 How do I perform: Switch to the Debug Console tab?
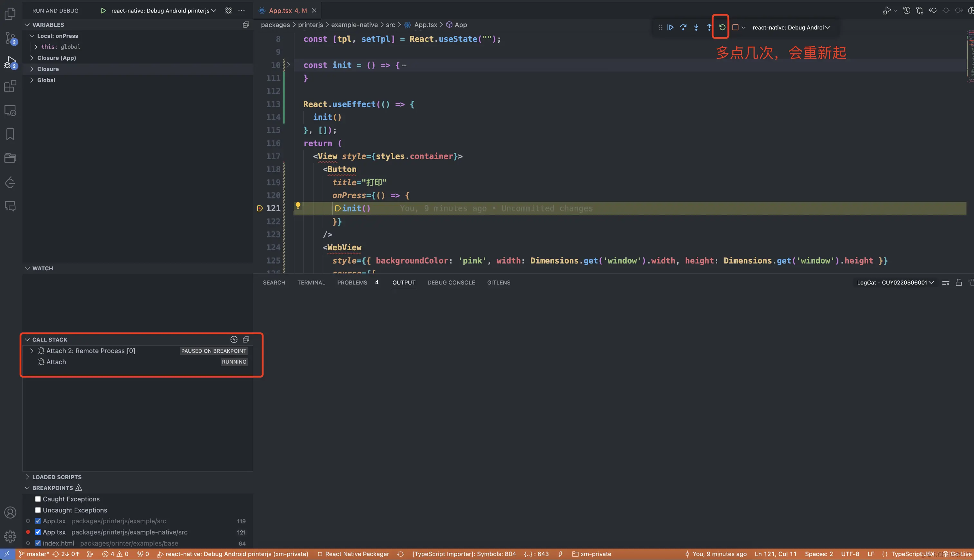(451, 282)
